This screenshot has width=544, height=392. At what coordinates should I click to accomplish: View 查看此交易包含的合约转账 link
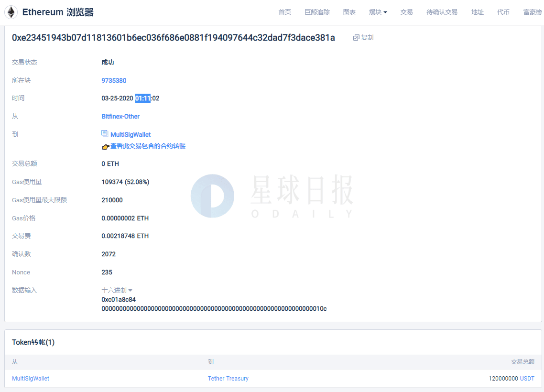148,146
